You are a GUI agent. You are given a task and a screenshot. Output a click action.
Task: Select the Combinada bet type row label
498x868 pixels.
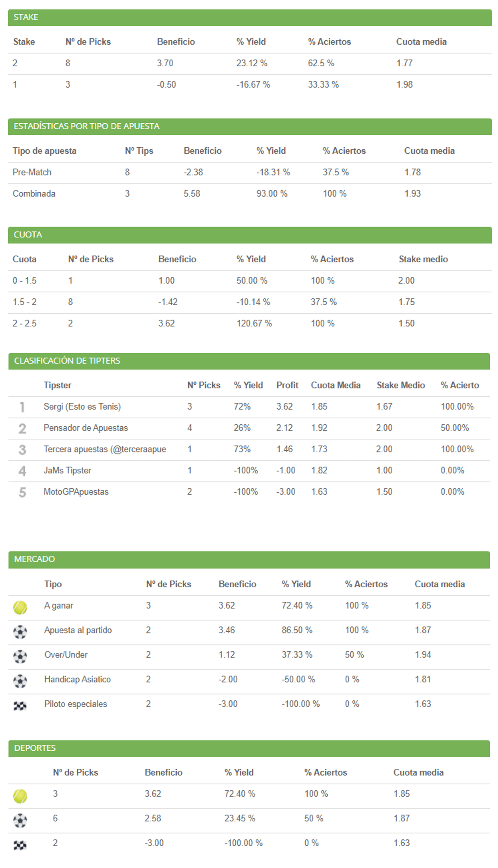tap(34, 194)
